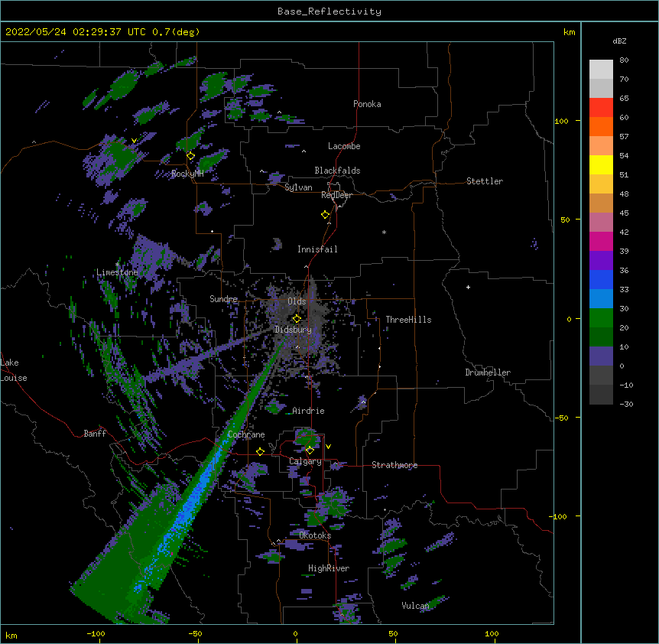Click the Ponoka city label
Screen dimensions: 659x644
tap(367, 104)
